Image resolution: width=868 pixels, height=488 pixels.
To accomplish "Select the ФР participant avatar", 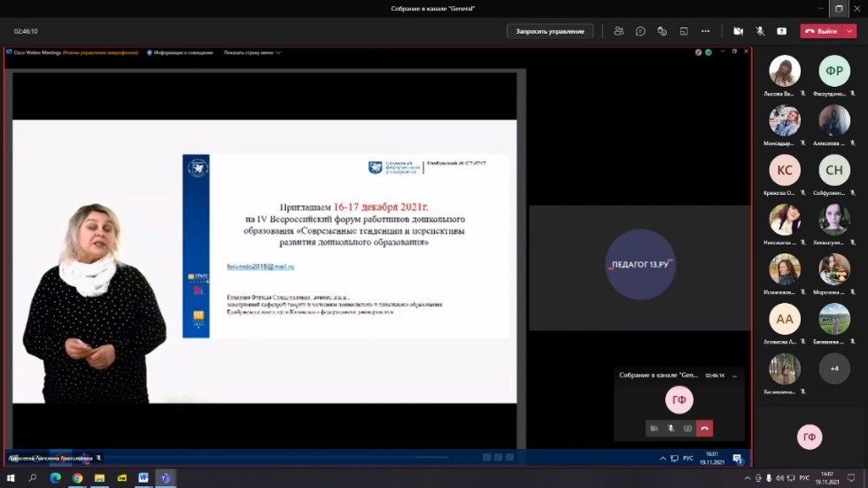I will click(x=834, y=71).
